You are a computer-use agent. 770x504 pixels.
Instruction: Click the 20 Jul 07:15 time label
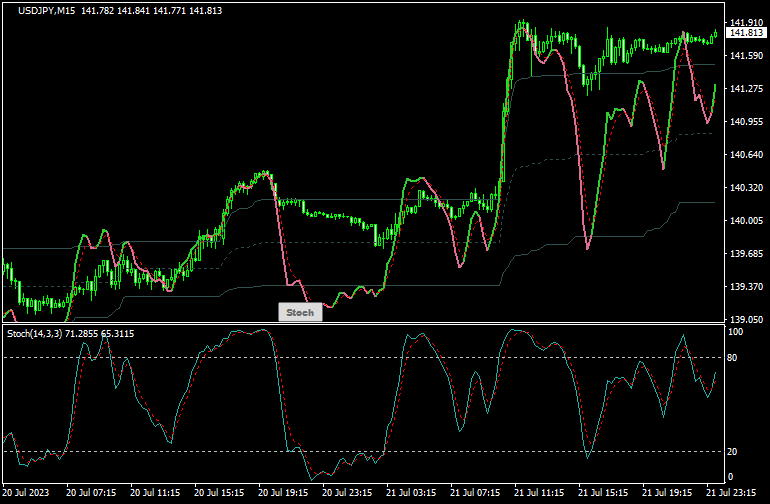[91, 493]
